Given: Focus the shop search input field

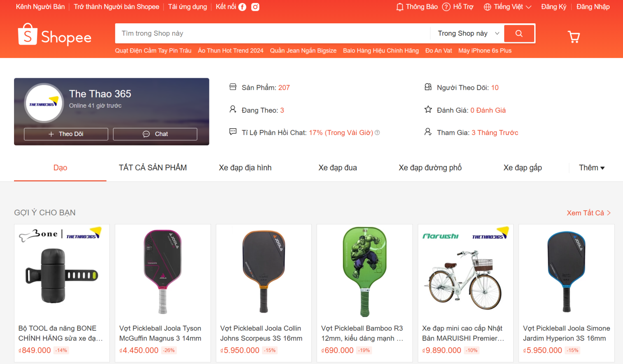Looking at the screenshot, I should click(273, 33).
